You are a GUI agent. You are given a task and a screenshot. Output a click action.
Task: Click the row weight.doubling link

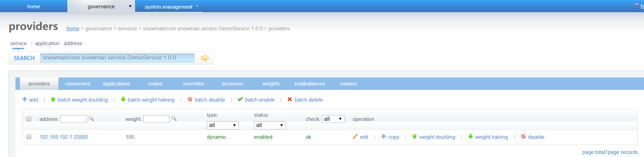(x=437, y=137)
